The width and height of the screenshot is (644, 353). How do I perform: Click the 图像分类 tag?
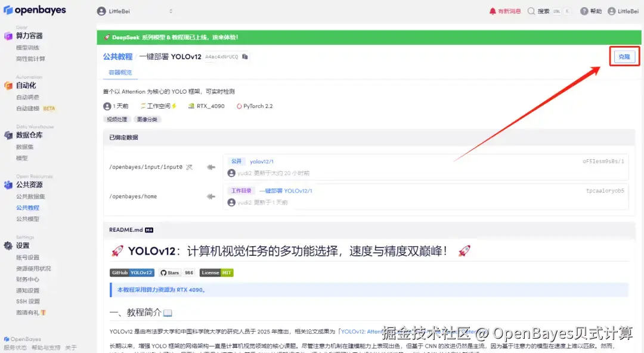click(147, 119)
